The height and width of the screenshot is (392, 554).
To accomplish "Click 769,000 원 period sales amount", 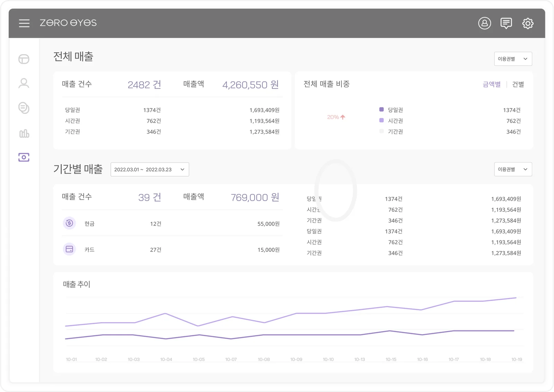I will tap(255, 198).
